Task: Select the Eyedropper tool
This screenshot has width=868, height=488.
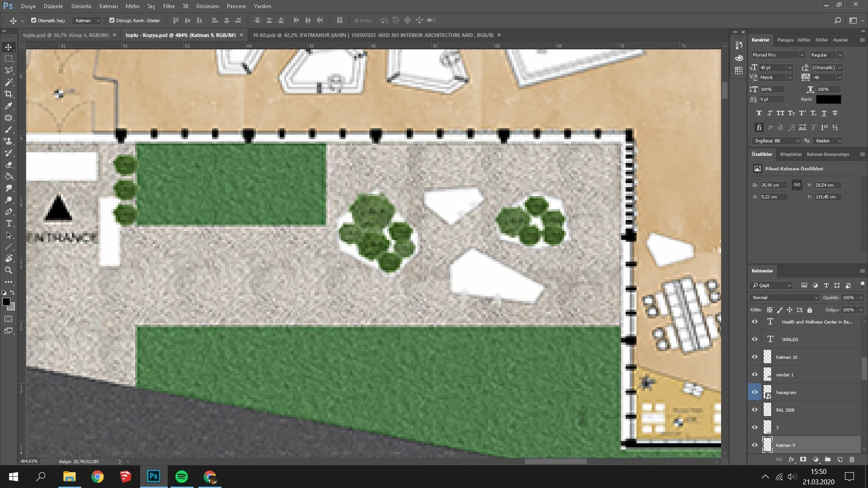Action: (9, 106)
